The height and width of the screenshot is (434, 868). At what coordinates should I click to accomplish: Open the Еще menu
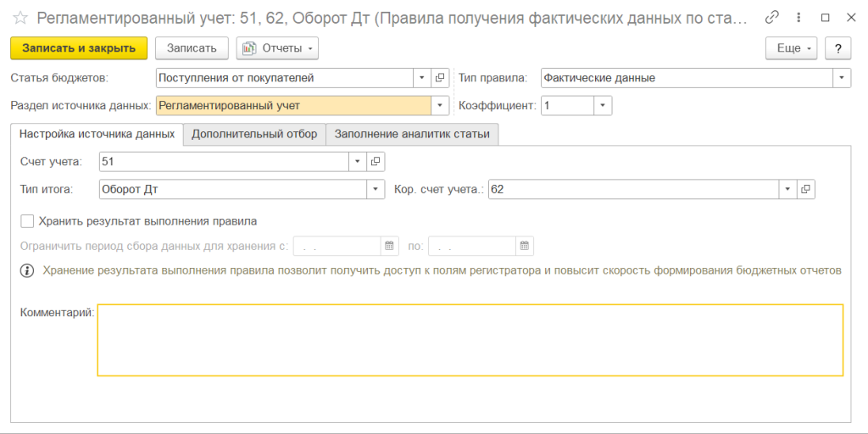[792, 48]
